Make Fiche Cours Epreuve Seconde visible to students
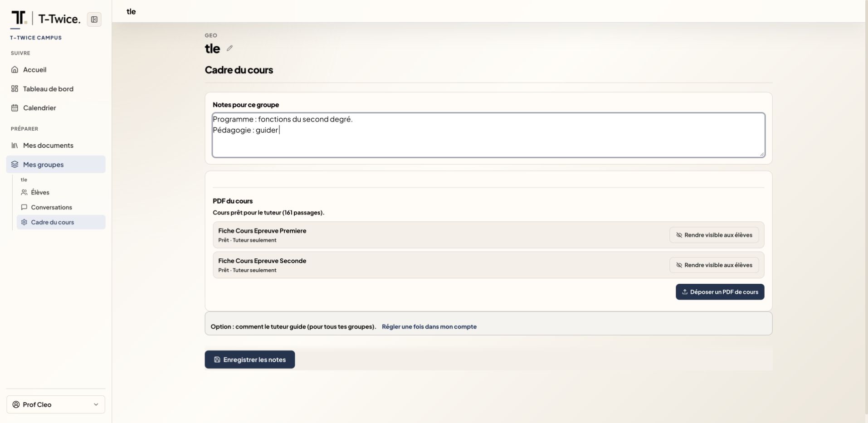The image size is (868, 423). [714, 265]
